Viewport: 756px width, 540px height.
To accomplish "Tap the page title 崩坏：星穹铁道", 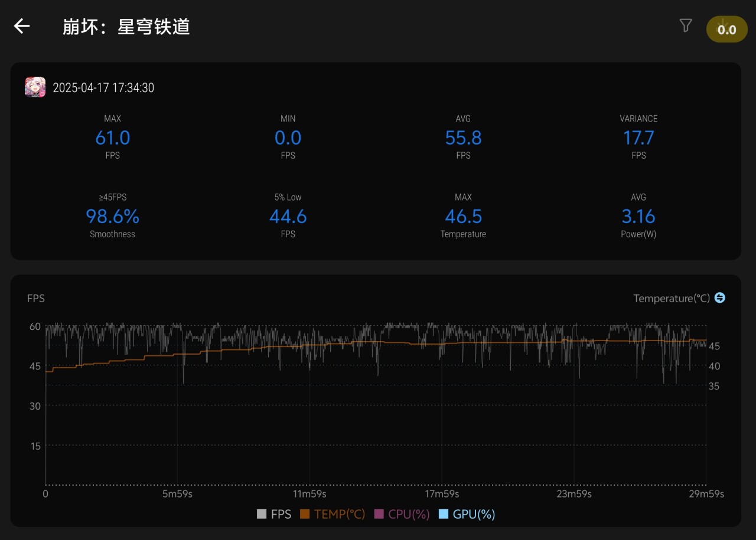I will click(126, 27).
